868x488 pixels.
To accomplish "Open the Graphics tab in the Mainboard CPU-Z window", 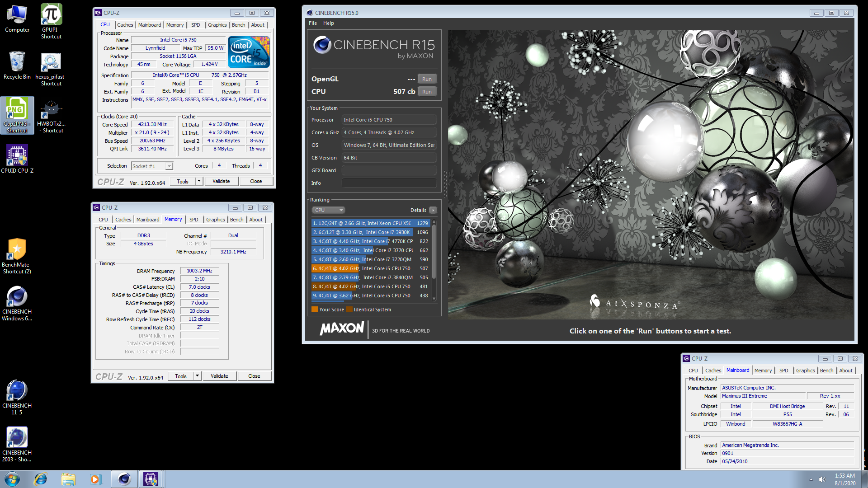I will point(805,371).
